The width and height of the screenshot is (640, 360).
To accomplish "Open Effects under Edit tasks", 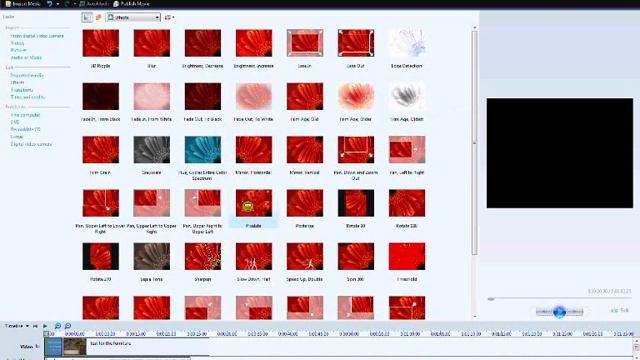I will [x=17, y=82].
